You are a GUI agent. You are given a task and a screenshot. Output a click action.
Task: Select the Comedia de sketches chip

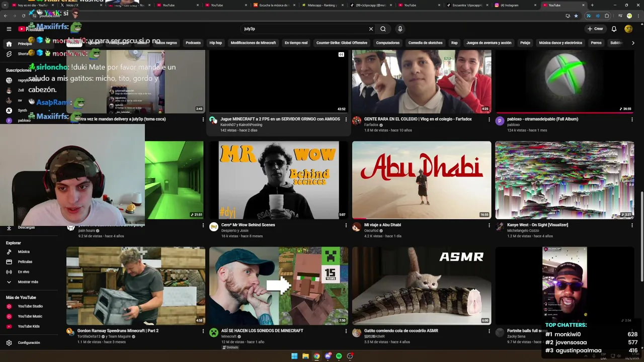(426, 43)
